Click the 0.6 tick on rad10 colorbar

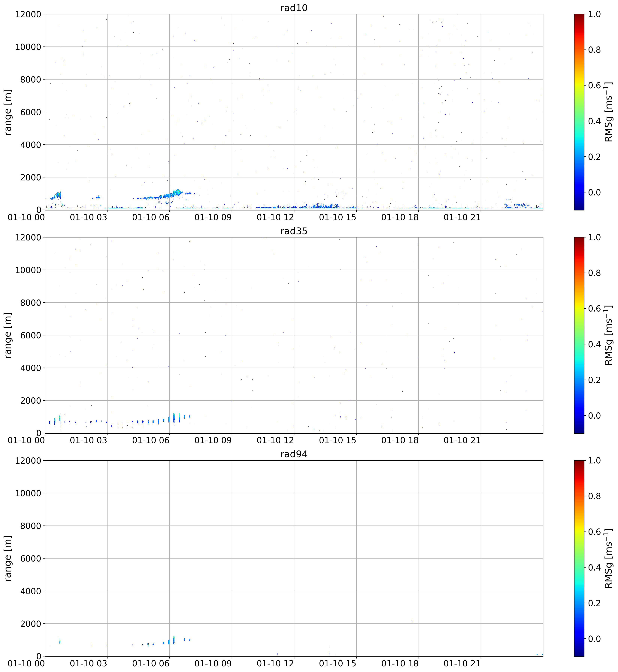(595, 85)
